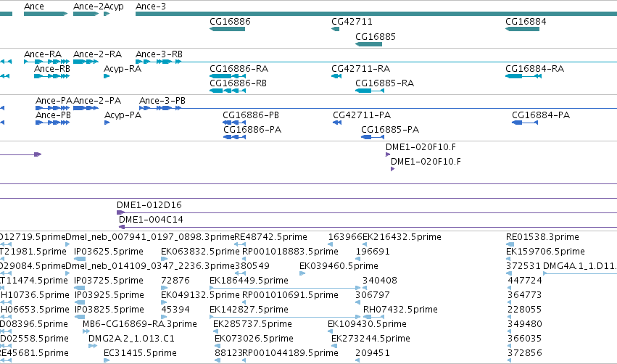This screenshot has width=617, height=364.
Task: Select the Acyp-PA protein label
Action: click(x=123, y=115)
